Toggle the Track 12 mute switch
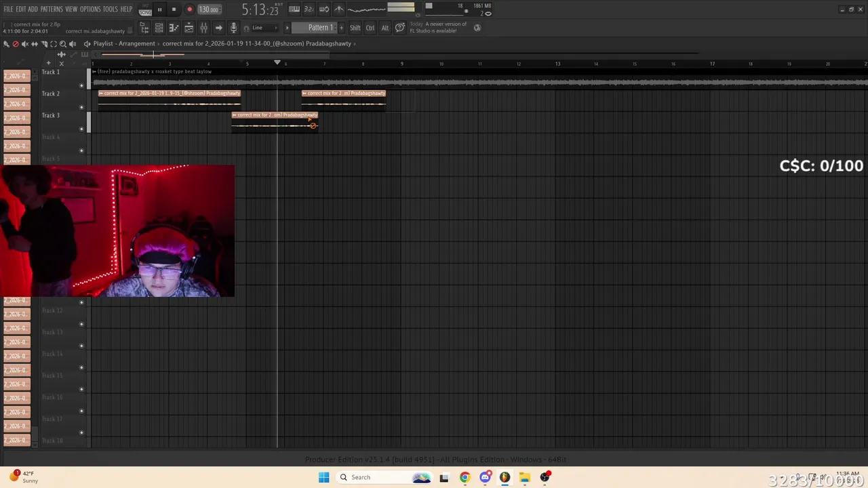The height and width of the screenshot is (488, 868). click(81, 324)
